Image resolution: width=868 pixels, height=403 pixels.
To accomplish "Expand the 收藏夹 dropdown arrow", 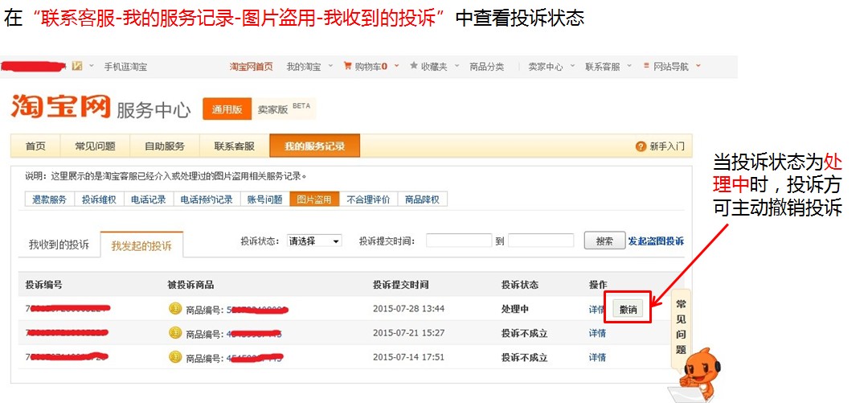I will [457, 66].
